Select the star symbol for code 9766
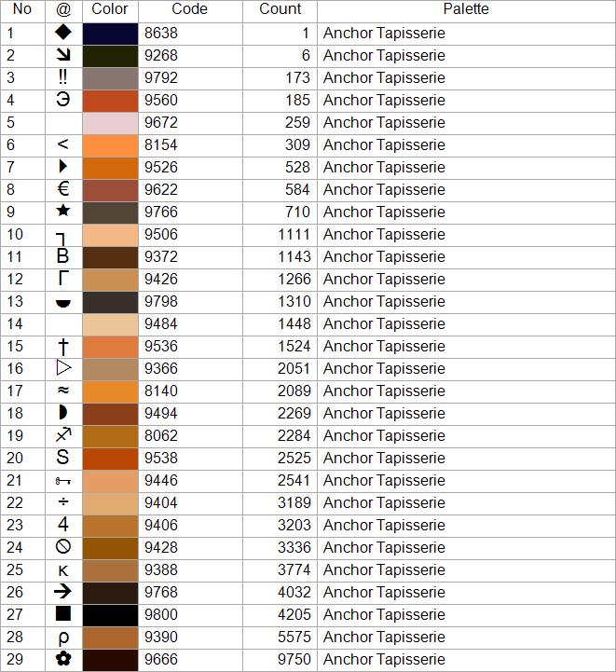This screenshot has width=616, height=672. [x=63, y=211]
